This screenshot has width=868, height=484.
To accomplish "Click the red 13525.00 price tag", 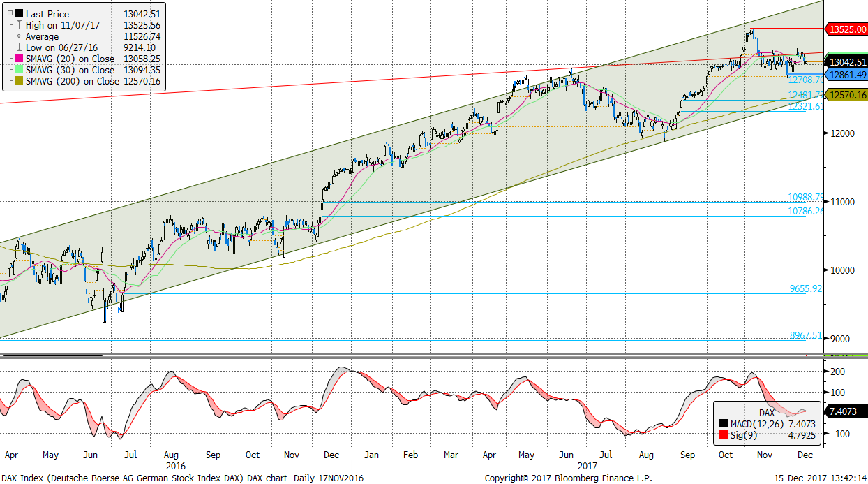I will point(846,29).
